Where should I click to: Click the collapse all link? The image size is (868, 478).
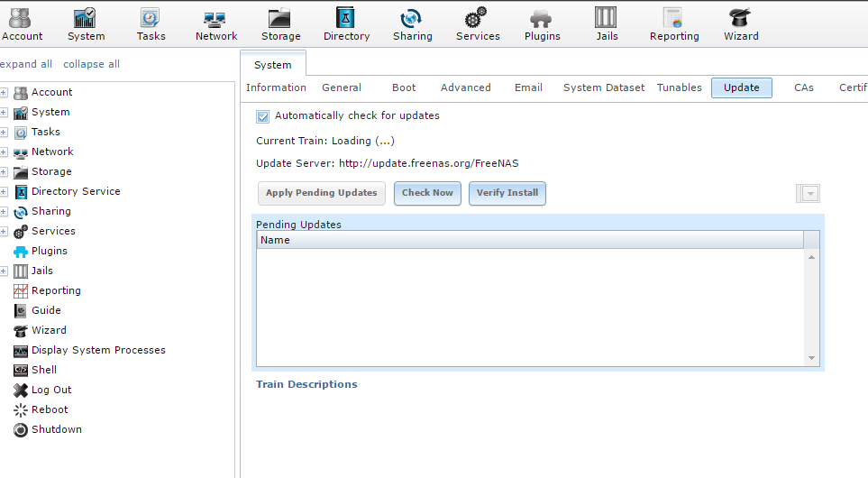pos(91,64)
